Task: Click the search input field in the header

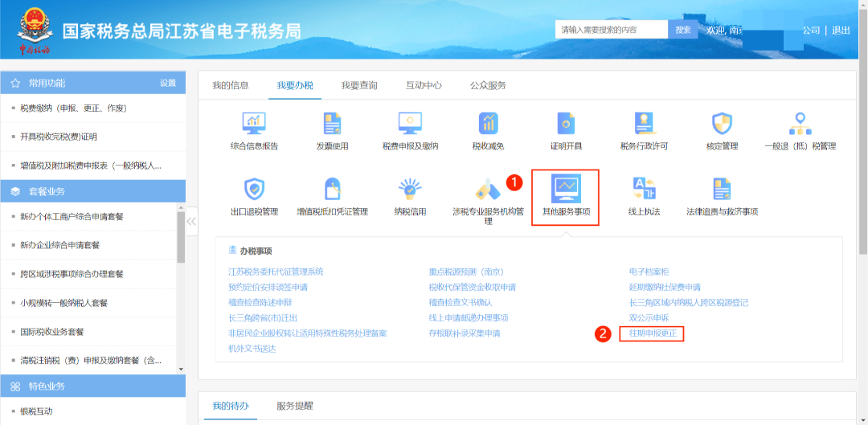Action: [611, 30]
